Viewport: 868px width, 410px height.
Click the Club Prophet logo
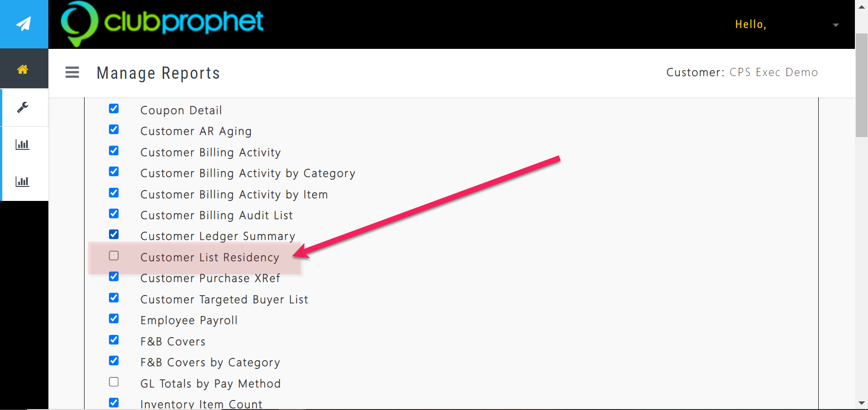(x=163, y=24)
